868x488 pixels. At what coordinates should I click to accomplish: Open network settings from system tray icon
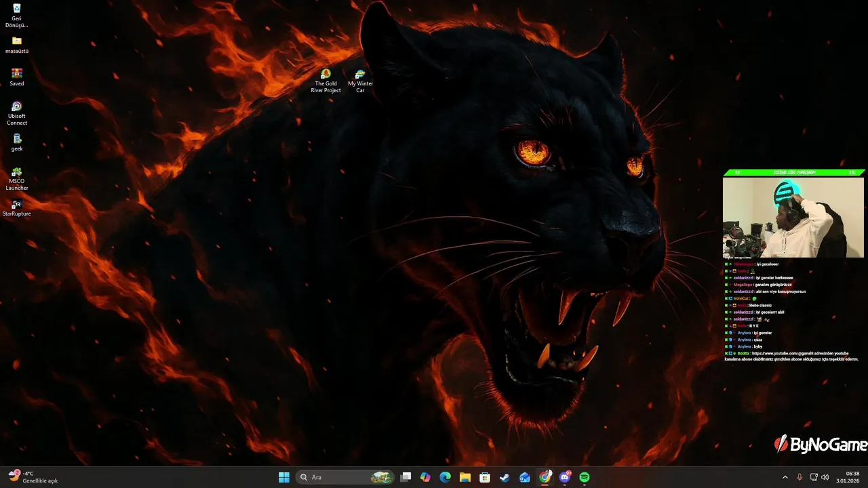(x=814, y=477)
